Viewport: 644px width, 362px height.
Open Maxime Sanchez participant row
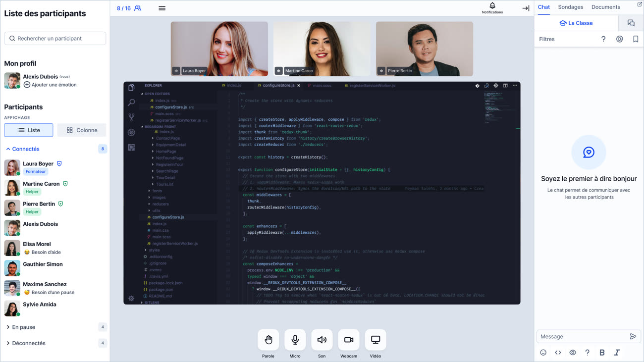point(54,288)
